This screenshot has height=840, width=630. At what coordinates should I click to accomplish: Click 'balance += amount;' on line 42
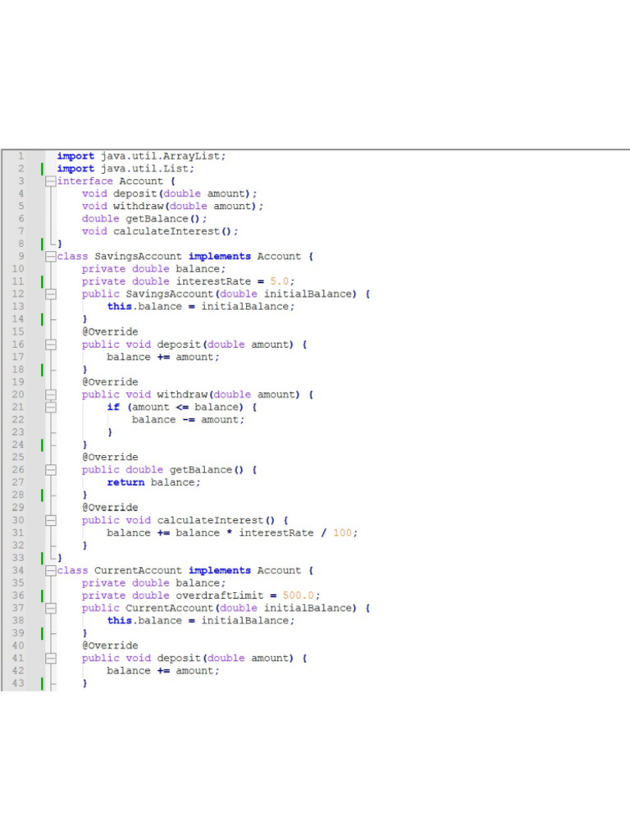(163, 671)
